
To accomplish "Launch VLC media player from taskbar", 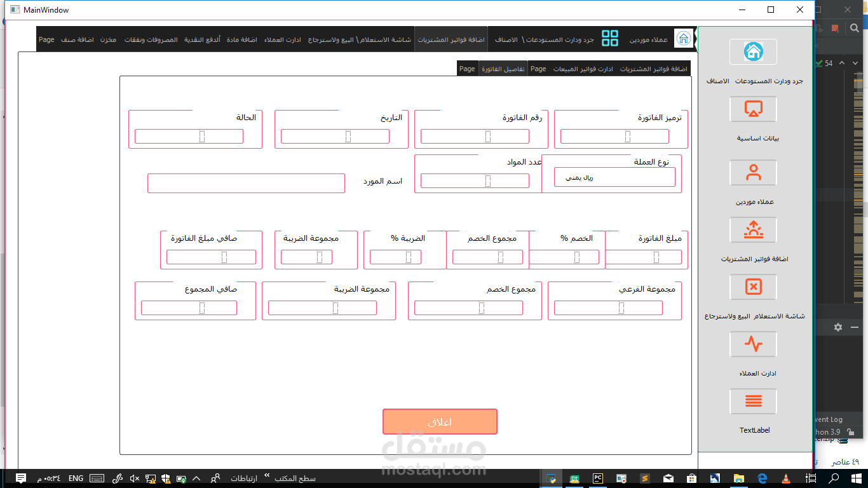I will 785,478.
